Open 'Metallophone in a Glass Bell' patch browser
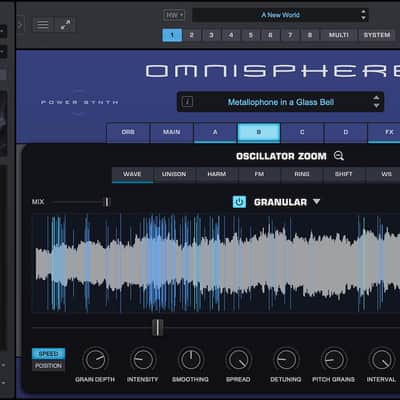Image resolution: width=400 pixels, height=400 pixels. tap(281, 102)
